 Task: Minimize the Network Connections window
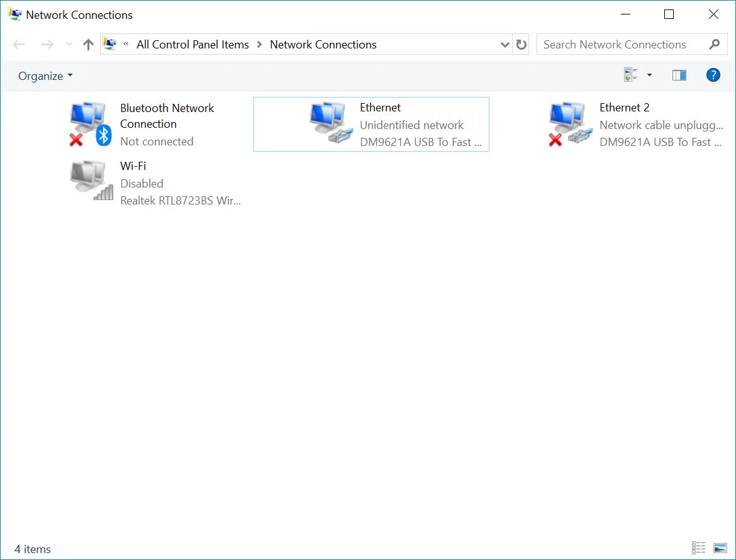point(625,14)
